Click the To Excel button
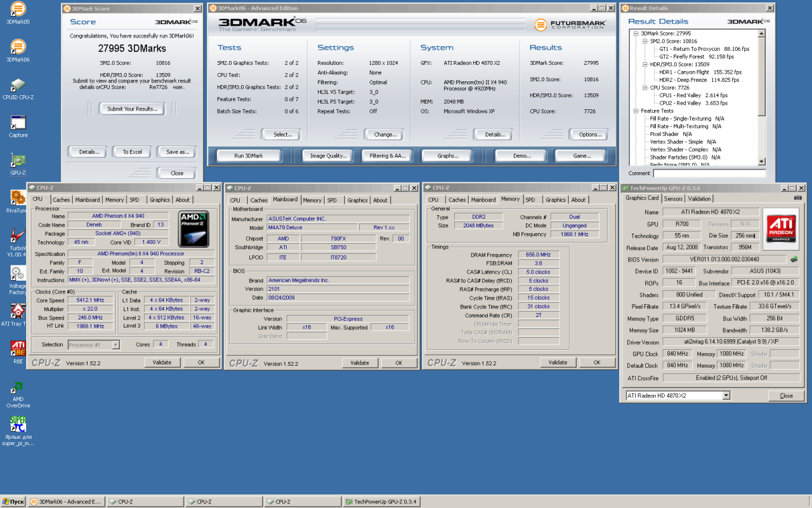Image resolution: width=812 pixels, height=508 pixels. pos(133,152)
